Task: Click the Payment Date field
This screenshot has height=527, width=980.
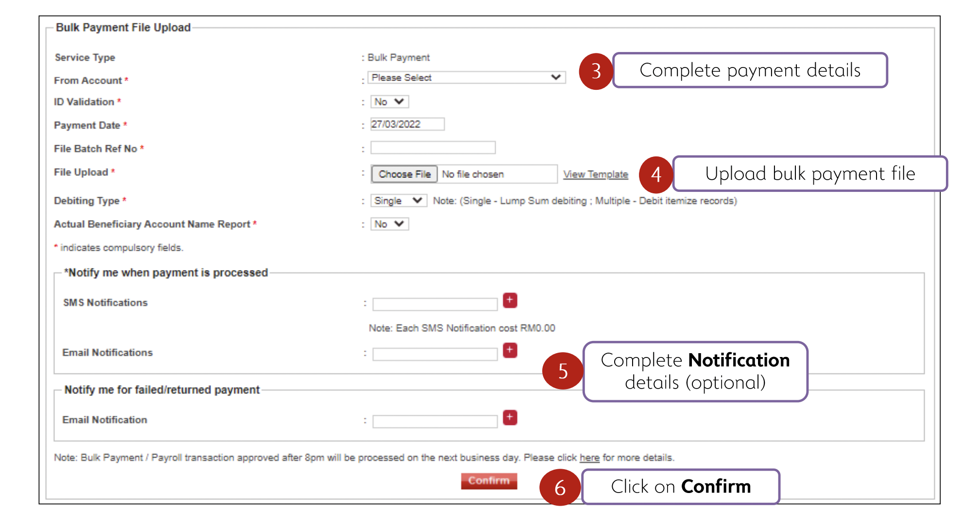Action: [407, 124]
